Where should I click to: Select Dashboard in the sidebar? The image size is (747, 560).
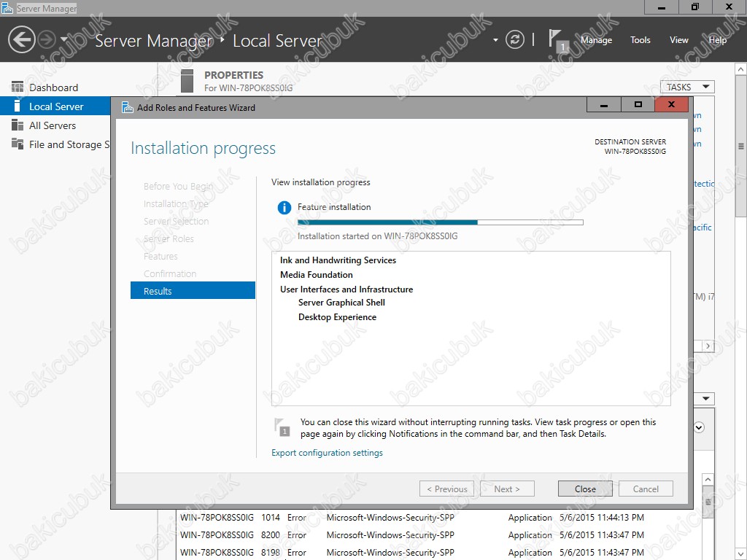(x=53, y=87)
